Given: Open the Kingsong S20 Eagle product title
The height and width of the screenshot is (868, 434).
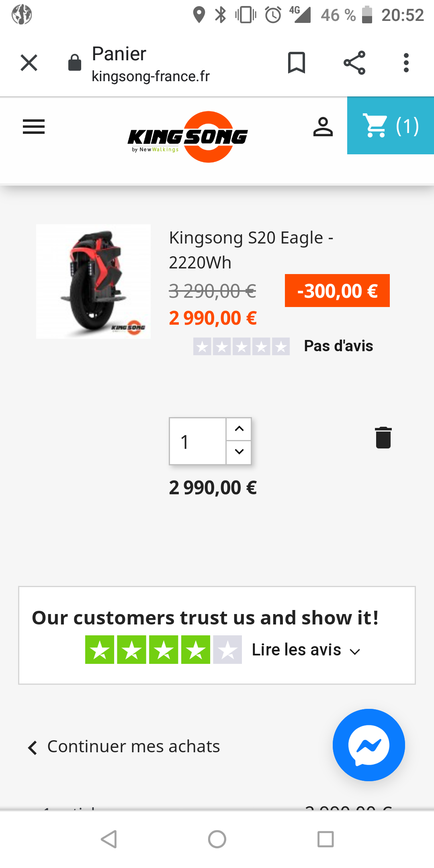Looking at the screenshot, I should point(251,250).
